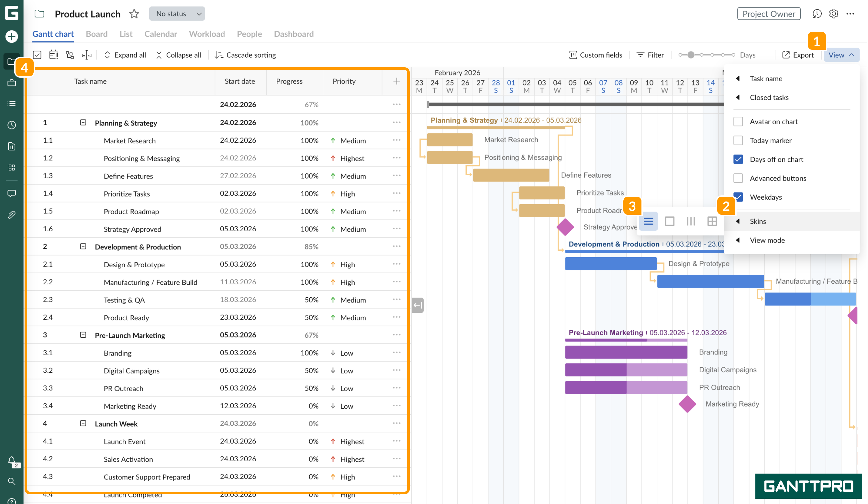Use the auto-fit columns icon
868x504 pixels.
pos(86,55)
